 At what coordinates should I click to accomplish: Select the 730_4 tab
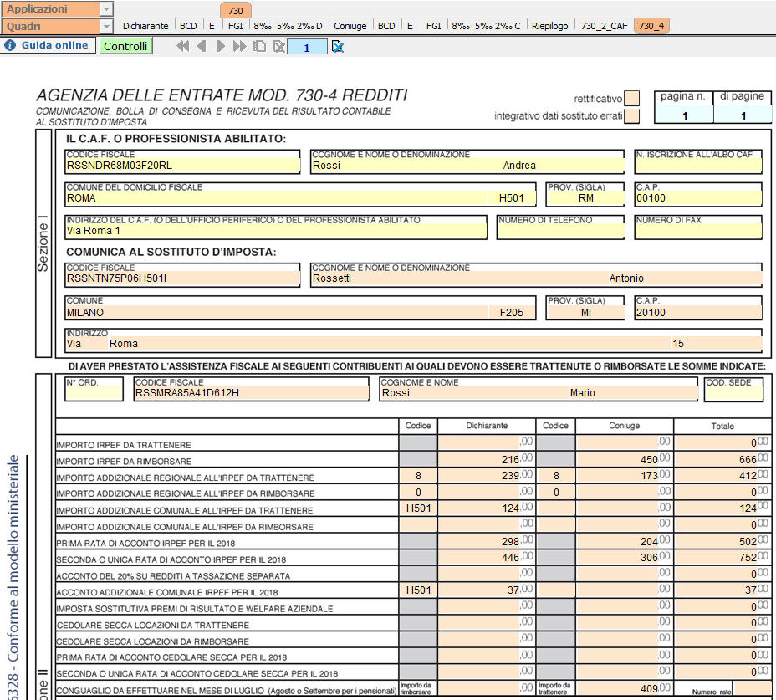[x=651, y=26]
